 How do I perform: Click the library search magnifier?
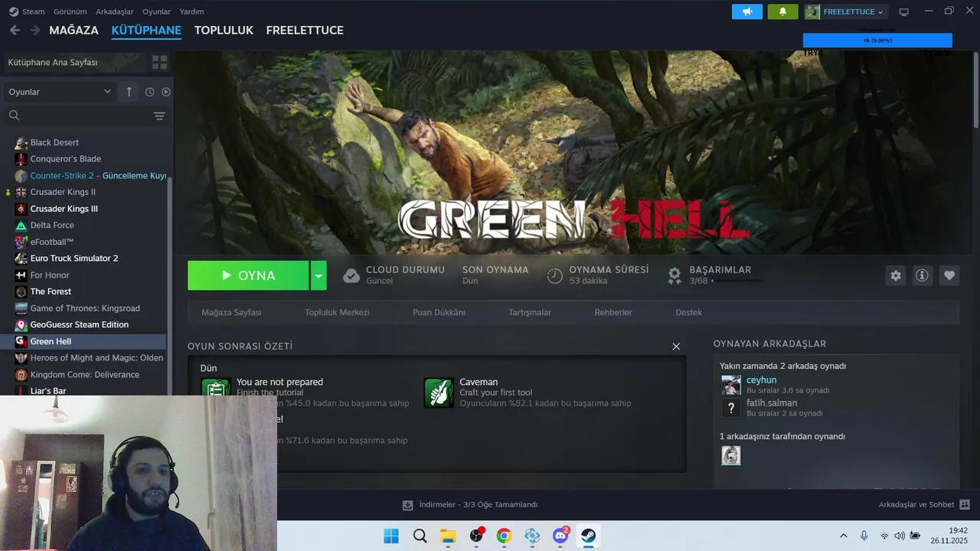(x=14, y=116)
